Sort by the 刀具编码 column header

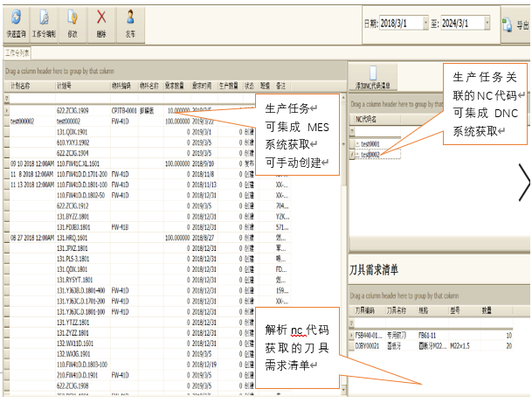click(x=364, y=310)
